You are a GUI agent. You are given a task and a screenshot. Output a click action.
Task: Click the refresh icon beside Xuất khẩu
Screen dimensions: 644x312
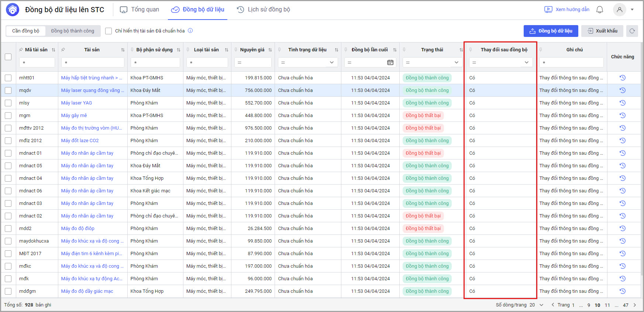(x=632, y=31)
